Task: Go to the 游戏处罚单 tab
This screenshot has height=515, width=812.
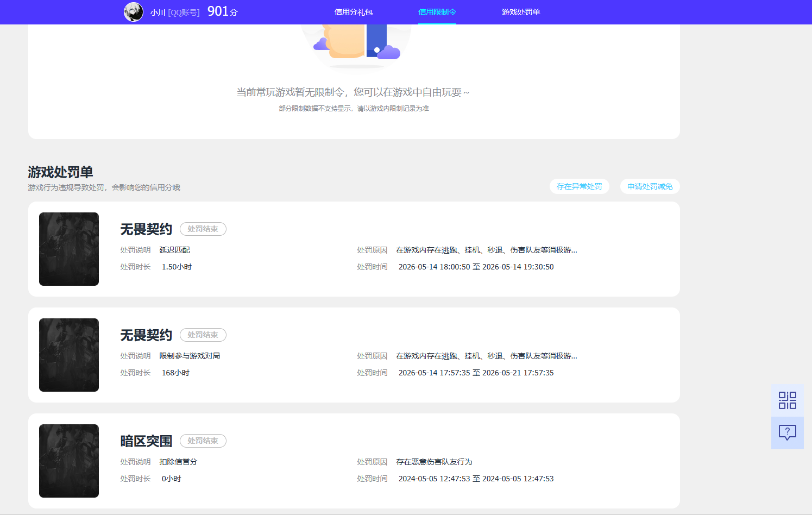Action: coord(521,12)
